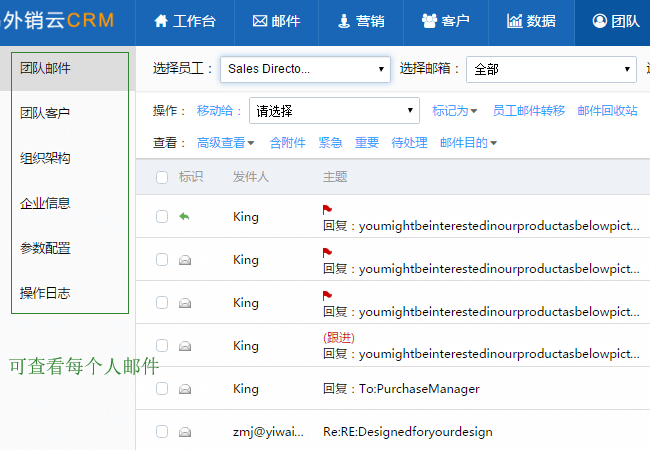Open 团队客户 in the sidebar
The height and width of the screenshot is (450, 650).
pos(45,113)
